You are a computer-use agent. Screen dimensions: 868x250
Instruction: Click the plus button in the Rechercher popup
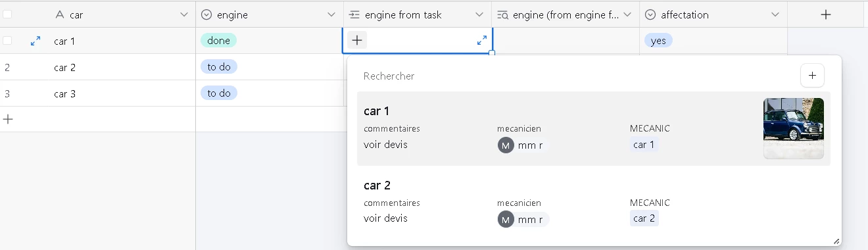coord(812,76)
